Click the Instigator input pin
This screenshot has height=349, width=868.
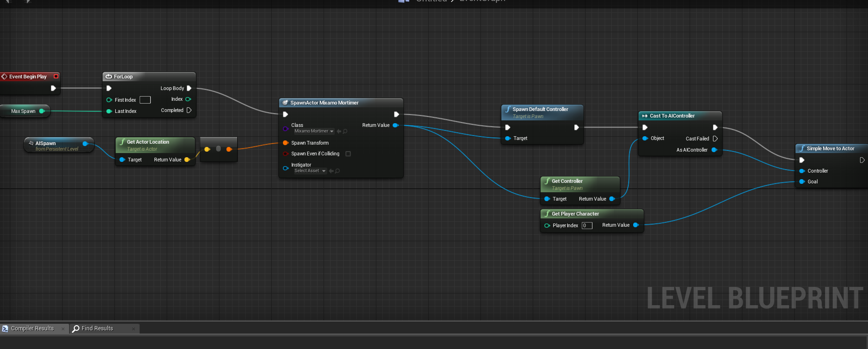(x=285, y=168)
